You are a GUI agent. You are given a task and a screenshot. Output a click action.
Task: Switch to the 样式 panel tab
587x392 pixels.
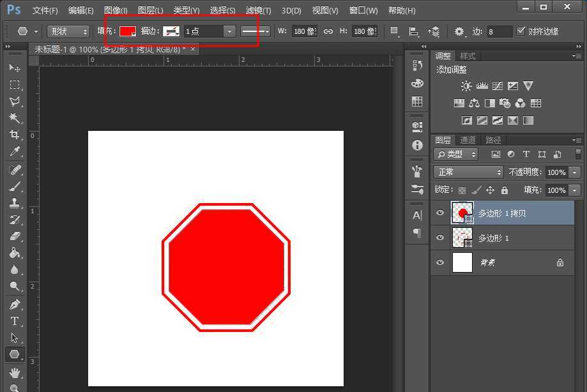coord(468,56)
